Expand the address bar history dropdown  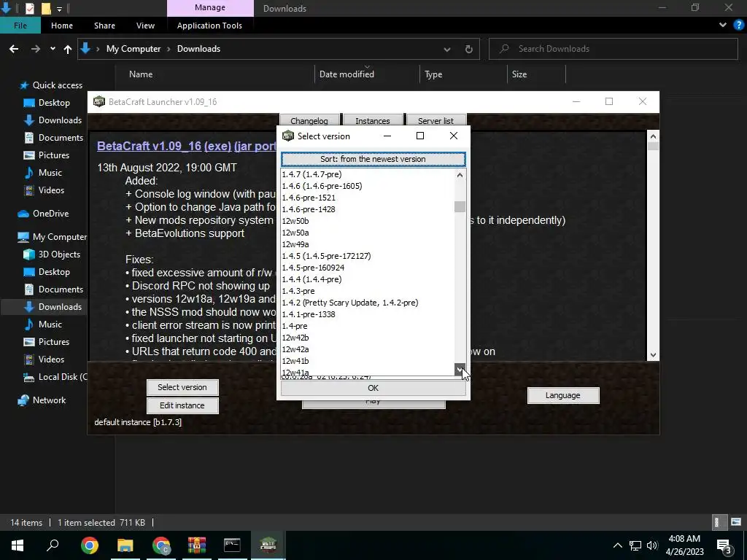pos(447,49)
